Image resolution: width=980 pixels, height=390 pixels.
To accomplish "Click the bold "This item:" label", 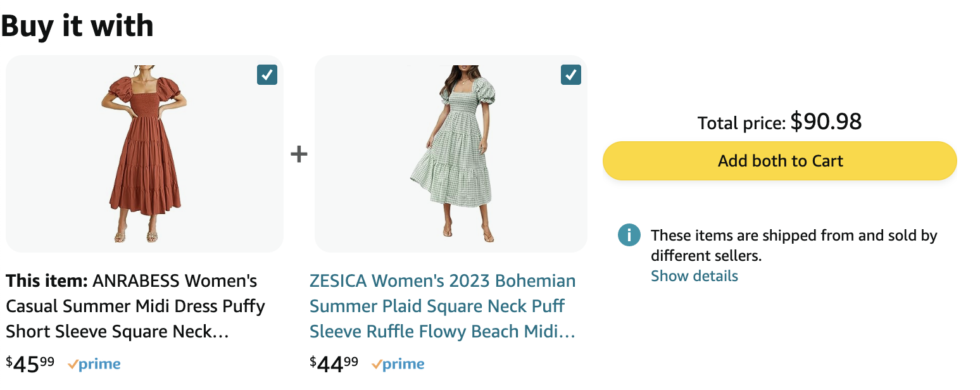I will (x=47, y=280).
